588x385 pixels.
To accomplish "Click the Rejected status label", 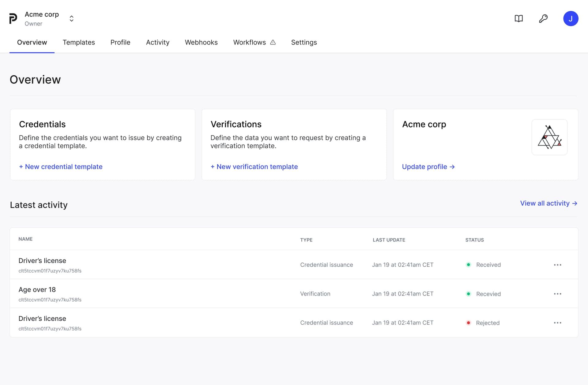I will click(488, 323).
